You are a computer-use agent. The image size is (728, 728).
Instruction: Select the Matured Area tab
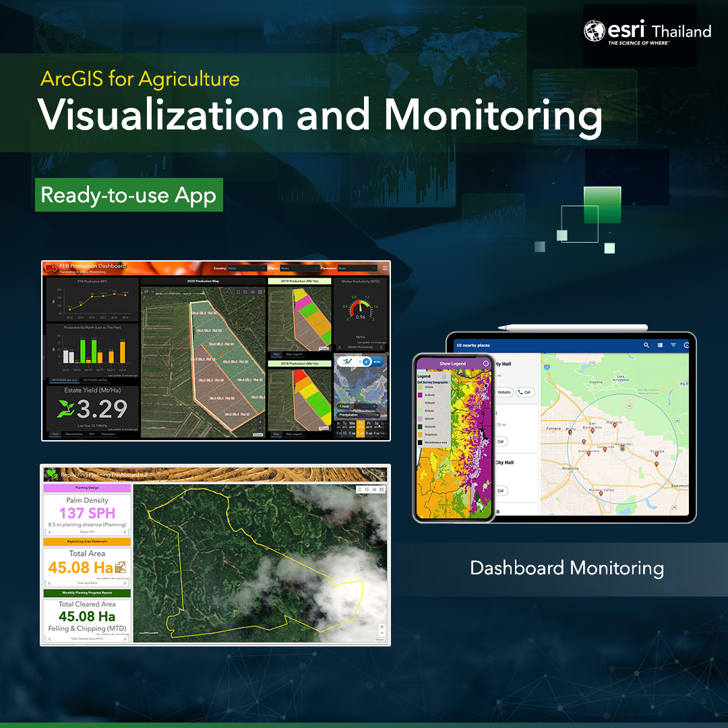pyautogui.click(x=74, y=434)
